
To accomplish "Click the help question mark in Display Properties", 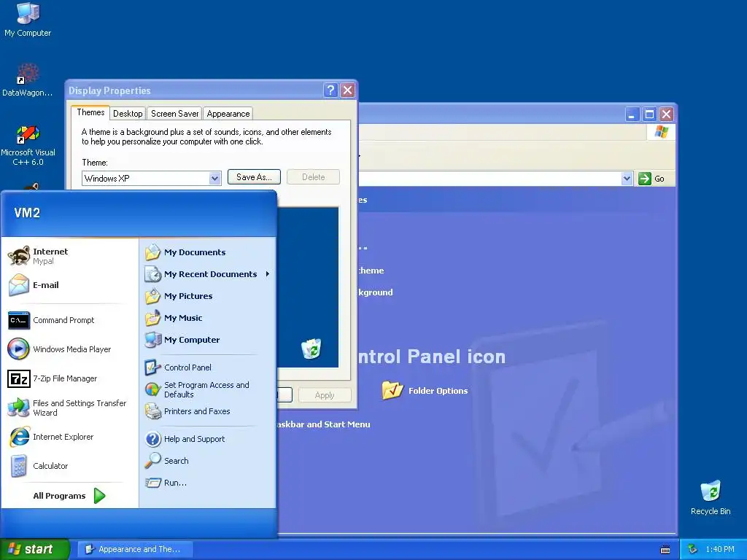I will pyautogui.click(x=330, y=90).
